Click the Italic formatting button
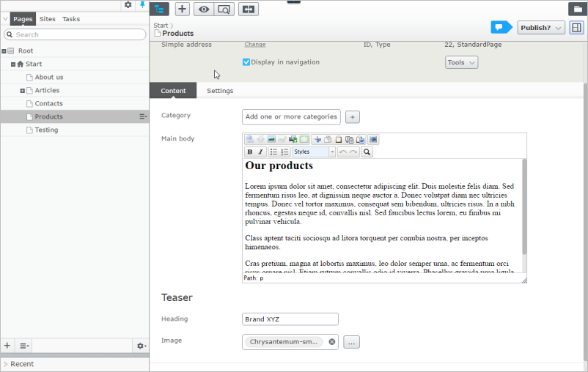Image resolution: width=588 pixels, height=372 pixels. click(260, 152)
